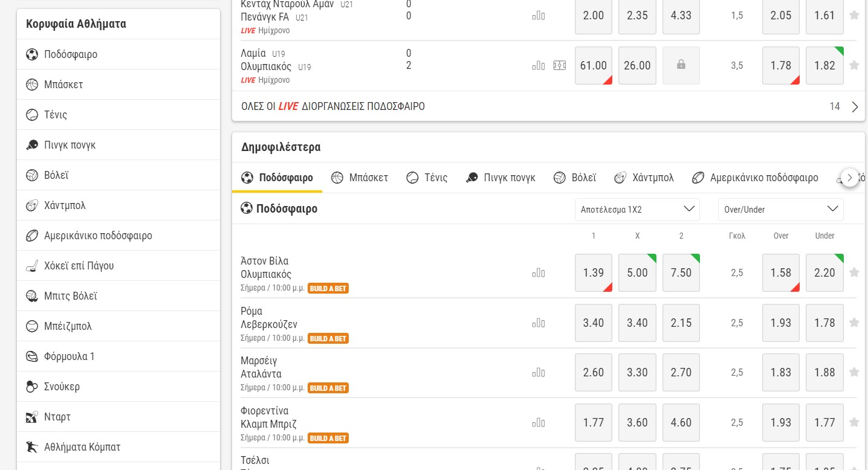Screen dimensions: 868x470
Task: Select the Χάντμπολ tab in popular section
Action: [644, 177]
